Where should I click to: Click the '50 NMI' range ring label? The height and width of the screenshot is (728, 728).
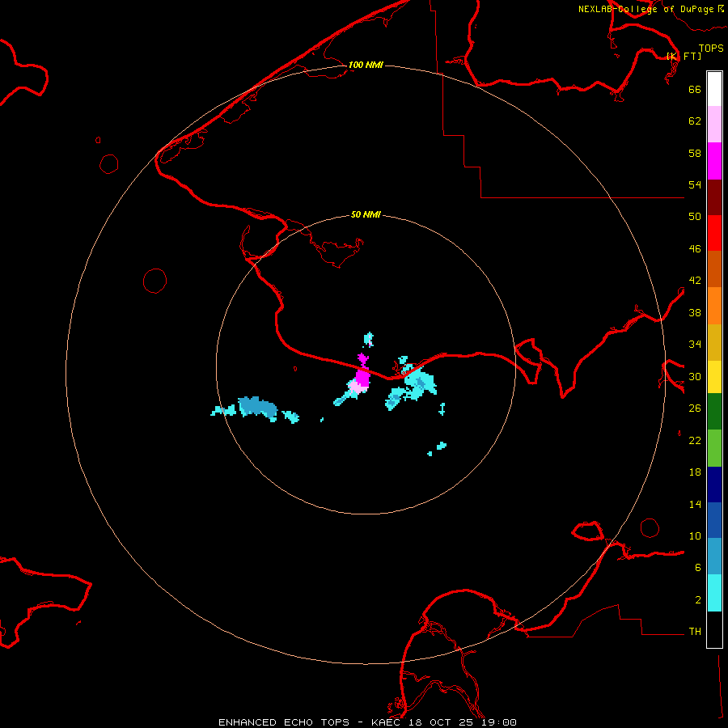366,214
